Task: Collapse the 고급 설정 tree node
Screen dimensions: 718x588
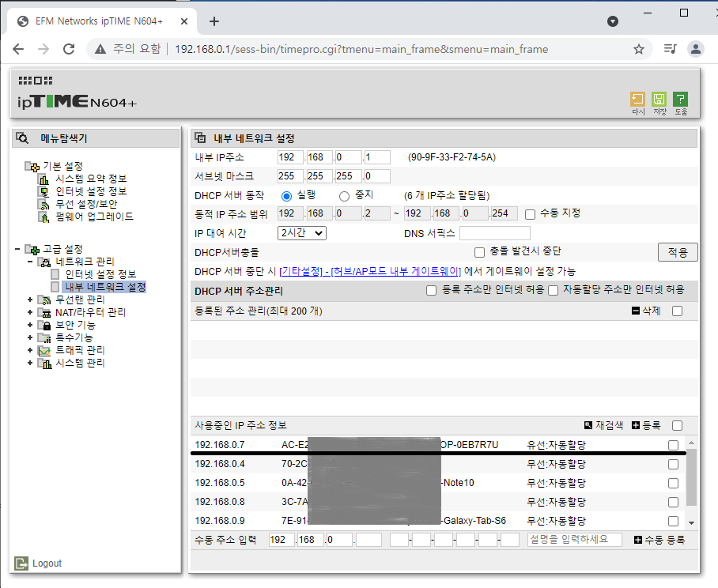Action: point(17,249)
